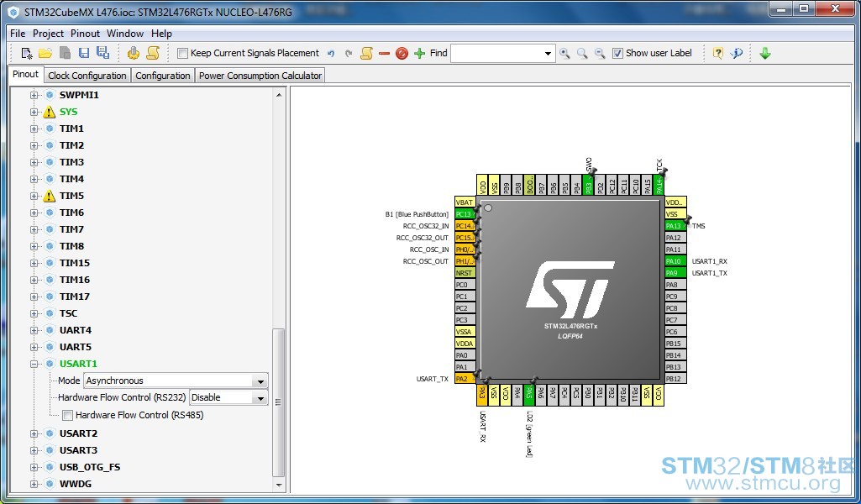Image resolution: width=861 pixels, height=504 pixels.
Task: Click the yellow scroll icon beside Redo
Action: pyautogui.click(x=366, y=53)
